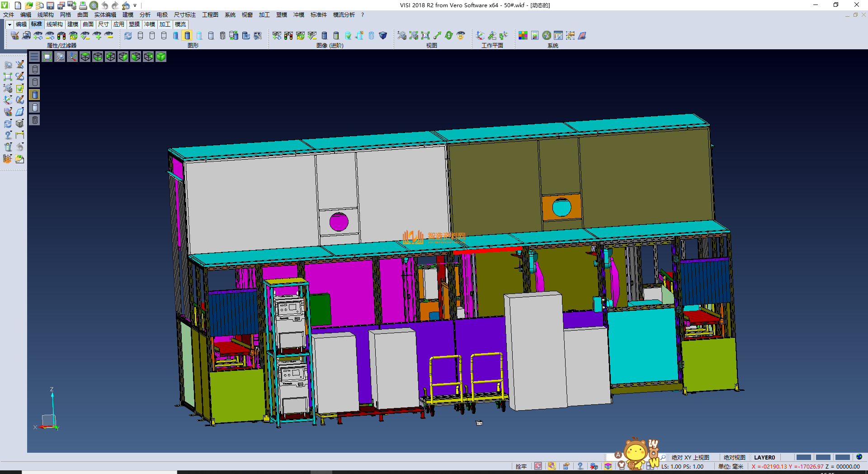
Task: Click the print icon in quick access toolbar
Action: point(83,5)
